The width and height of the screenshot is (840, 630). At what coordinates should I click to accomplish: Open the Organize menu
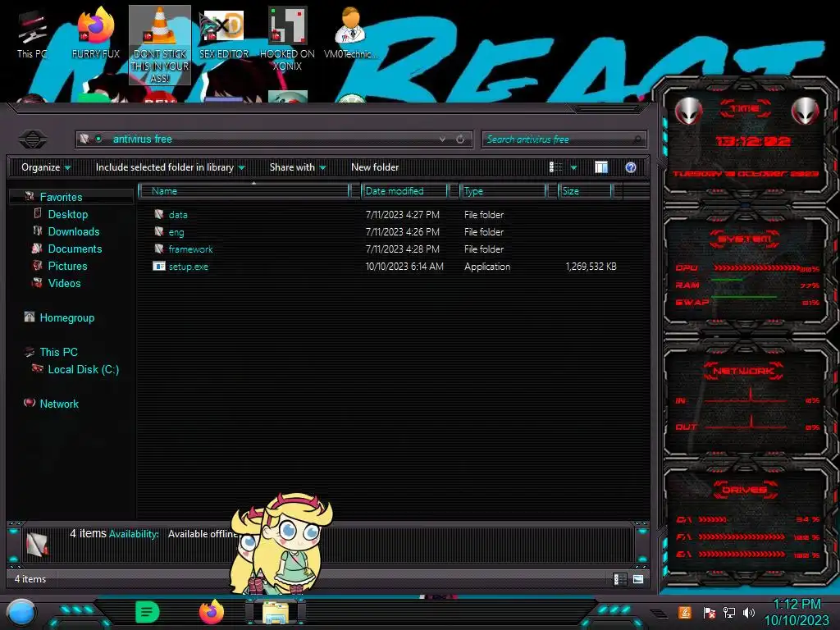tap(46, 167)
